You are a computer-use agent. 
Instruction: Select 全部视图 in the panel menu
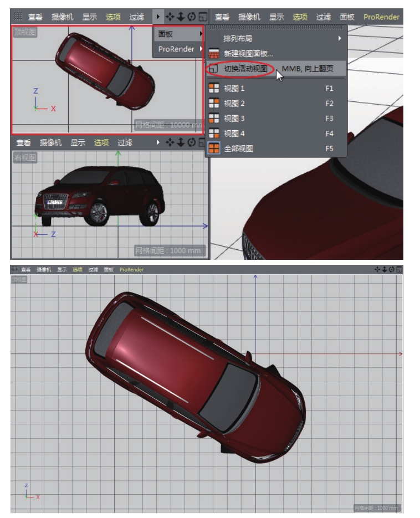click(x=238, y=148)
